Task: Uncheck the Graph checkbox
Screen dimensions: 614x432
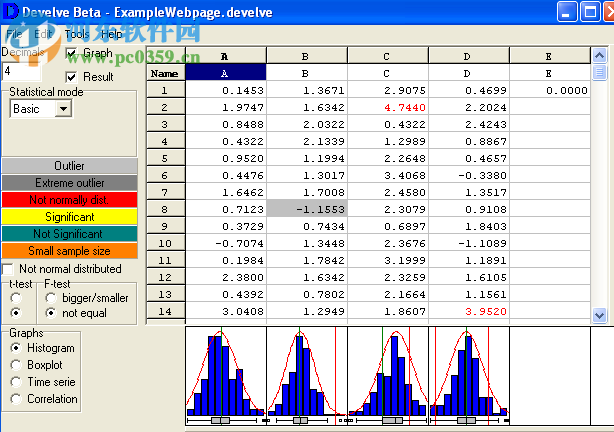Action: pyautogui.click(x=71, y=53)
